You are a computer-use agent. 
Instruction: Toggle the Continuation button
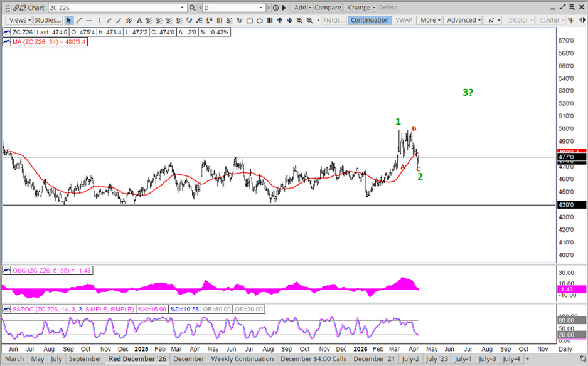tap(370, 20)
